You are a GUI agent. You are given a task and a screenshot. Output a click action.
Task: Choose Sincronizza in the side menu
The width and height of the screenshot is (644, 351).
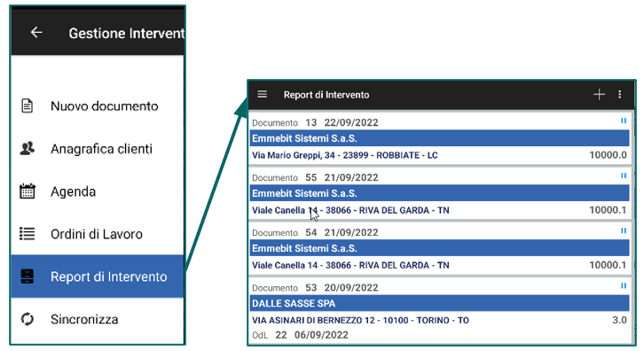[x=98, y=319]
